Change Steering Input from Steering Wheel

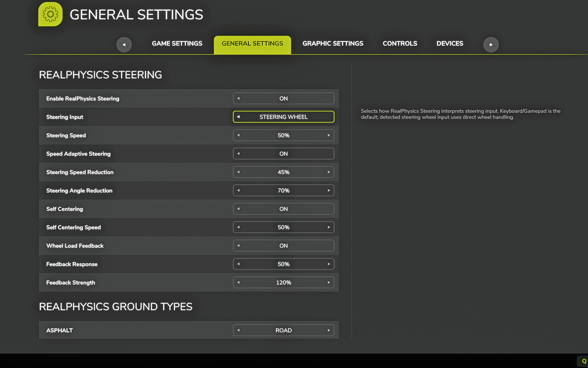click(284, 117)
